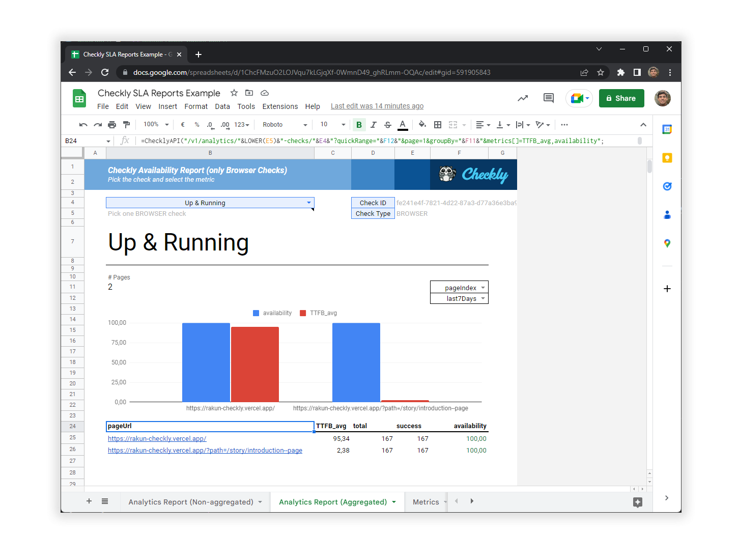Click the Share button
The image size is (738, 560).
tap(621, 98)
